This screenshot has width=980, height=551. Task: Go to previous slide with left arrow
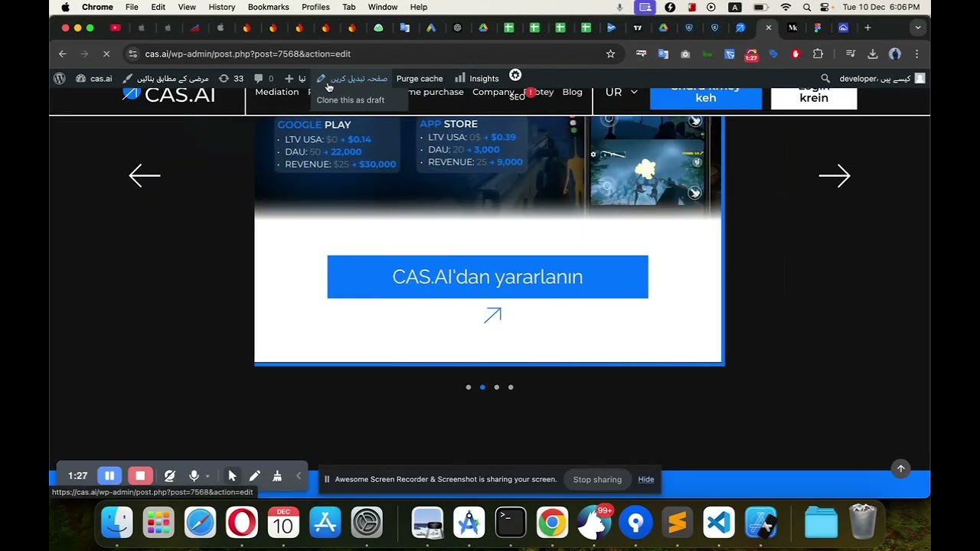coord(144,175)
